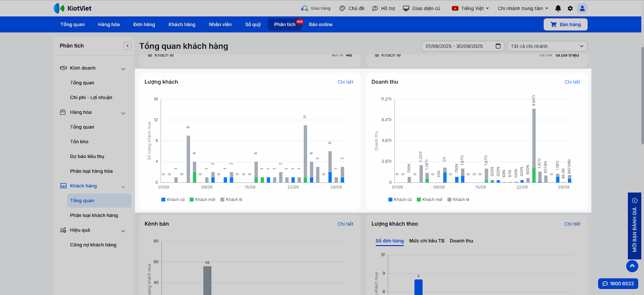Open Tổng quan under Hàng hóa

point(82,127)
